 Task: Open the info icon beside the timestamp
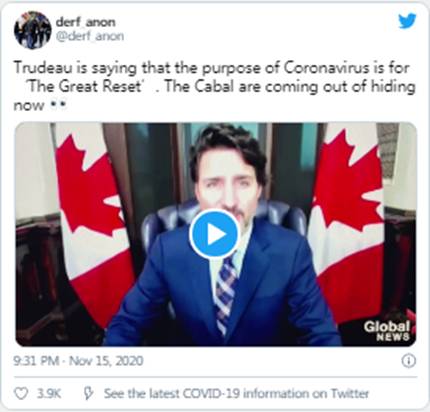(x=409, y=361)
